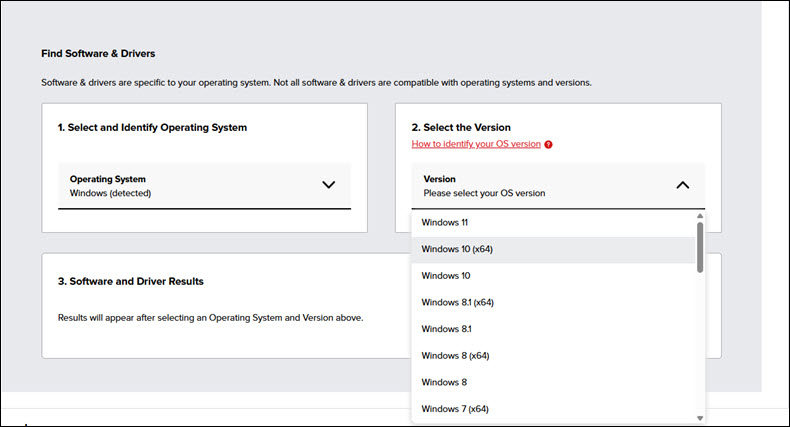The width and height of the screenshot is (790, 427).
Task: Open the How to identify your OS version link
Action: tap(476, 144)
